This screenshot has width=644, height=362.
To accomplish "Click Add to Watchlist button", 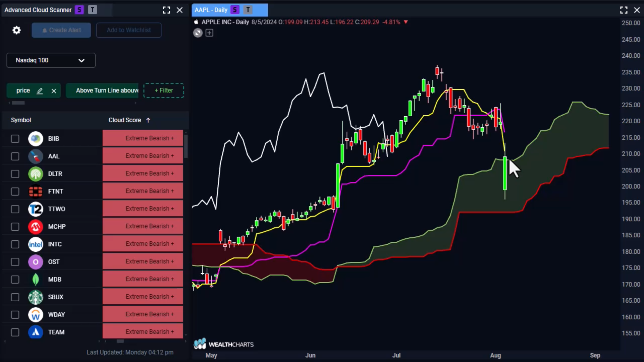I will tap(129, 30).
